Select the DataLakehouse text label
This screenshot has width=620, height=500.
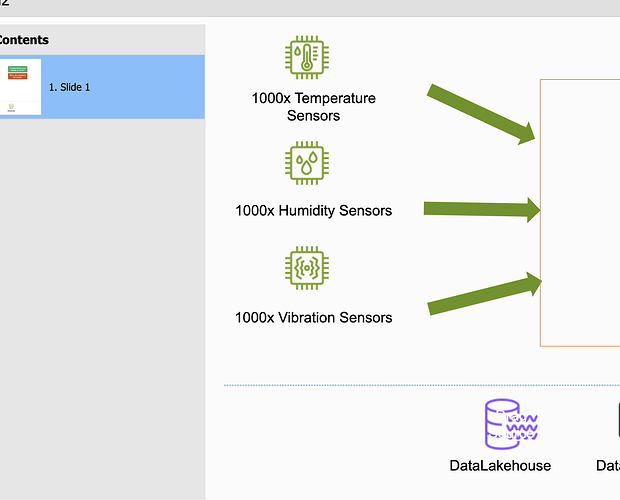point(500,466)
